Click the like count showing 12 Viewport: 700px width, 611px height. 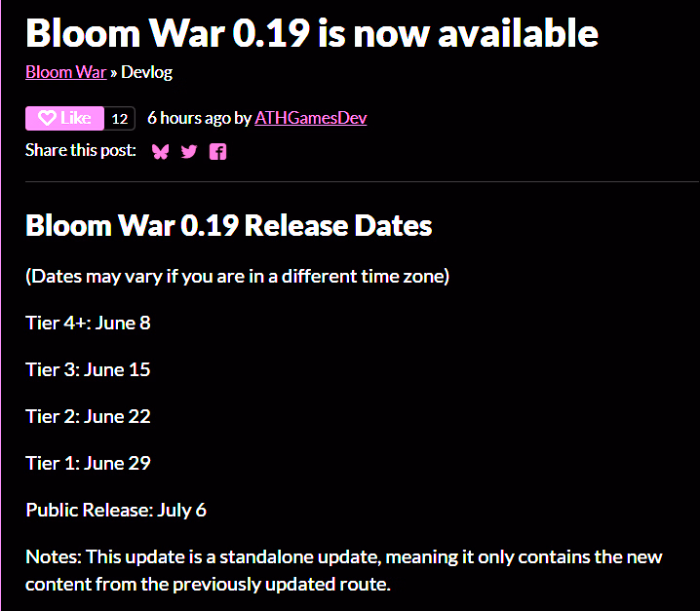click(x=120, y=119)
